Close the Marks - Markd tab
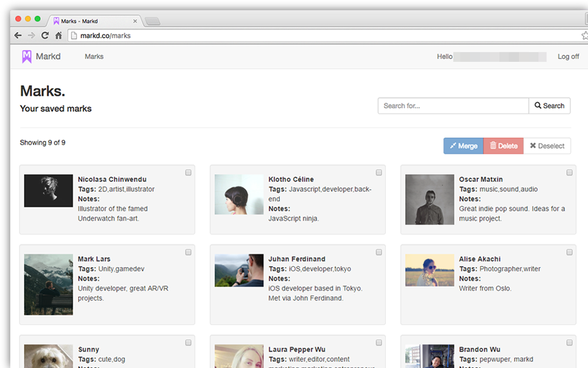Image resolution: width=588 pixels, height=368 pixels. click(136, 21)
